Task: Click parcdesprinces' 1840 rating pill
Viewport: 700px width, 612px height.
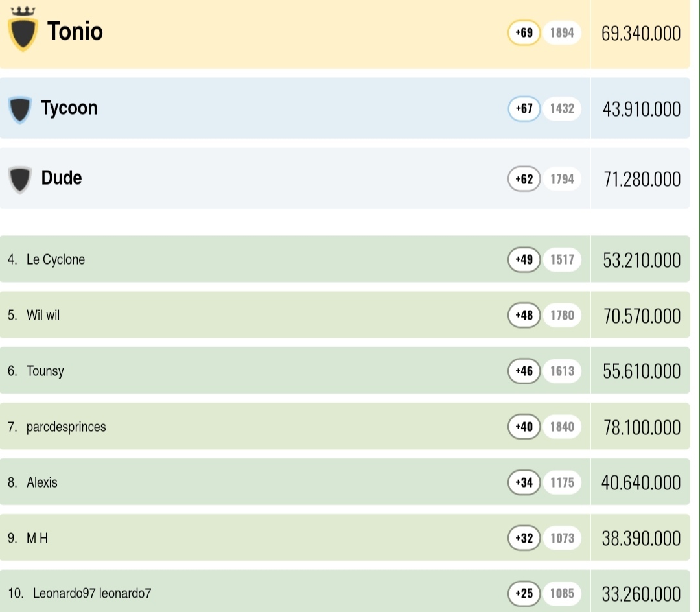Action: 562,427
